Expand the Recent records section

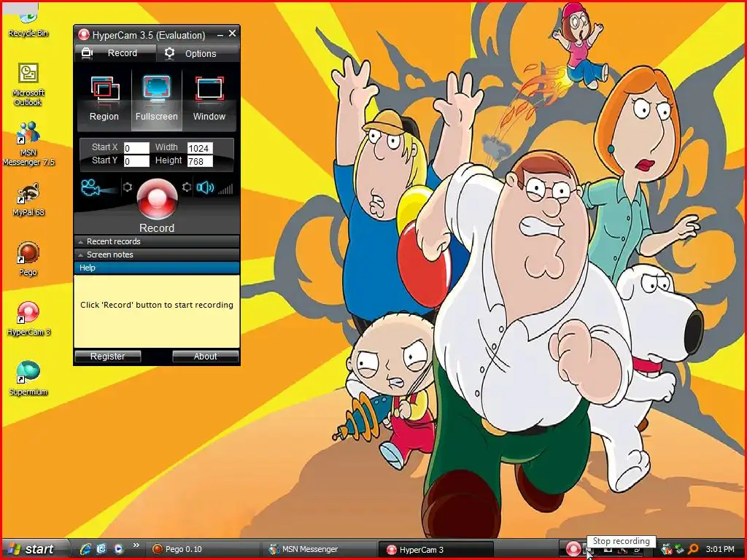(x=157, y=241)
